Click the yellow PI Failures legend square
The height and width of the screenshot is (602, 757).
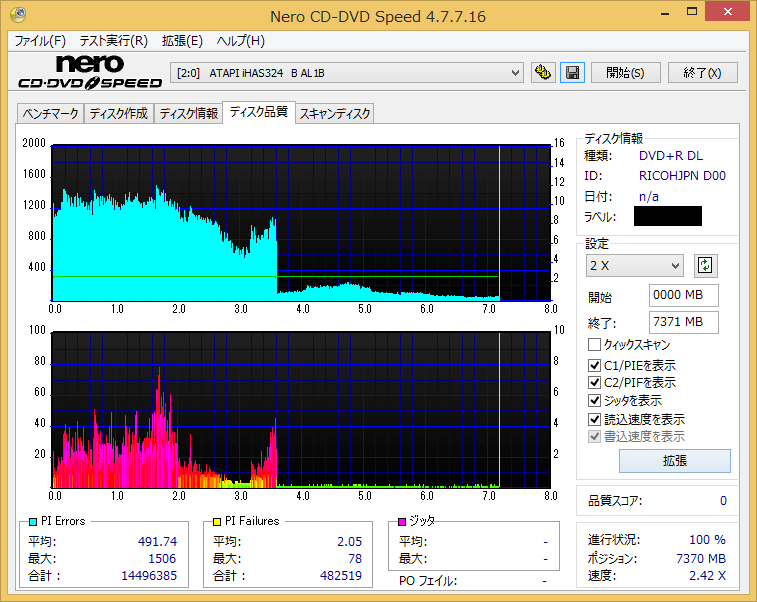[217, 521]
